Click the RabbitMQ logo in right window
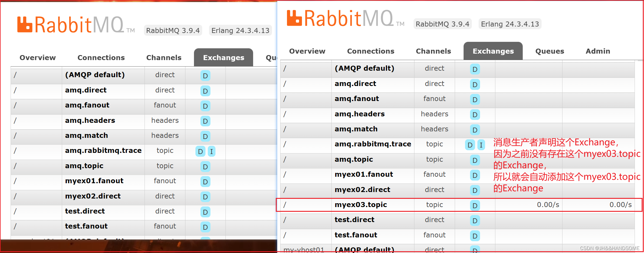Image resolution: width=644 pixels, height=253 pixels. pyautogui.click(x=346, y=18)
